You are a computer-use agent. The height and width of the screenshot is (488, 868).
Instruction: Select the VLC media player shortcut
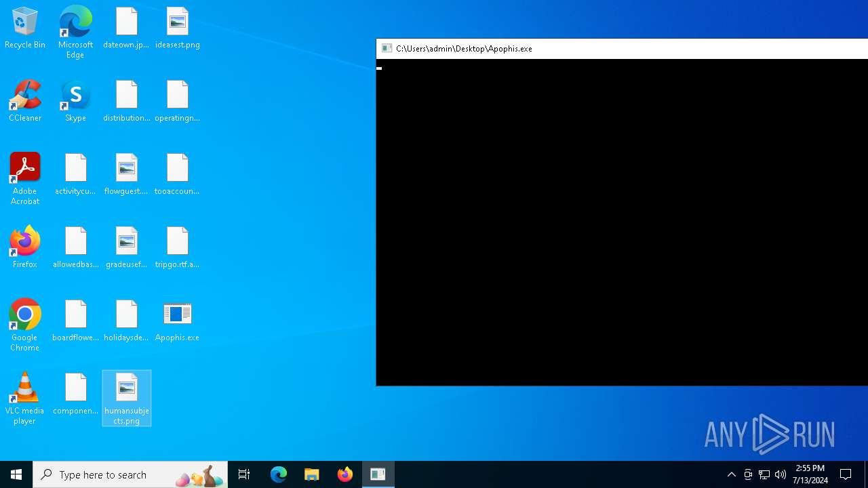[25, 399]
